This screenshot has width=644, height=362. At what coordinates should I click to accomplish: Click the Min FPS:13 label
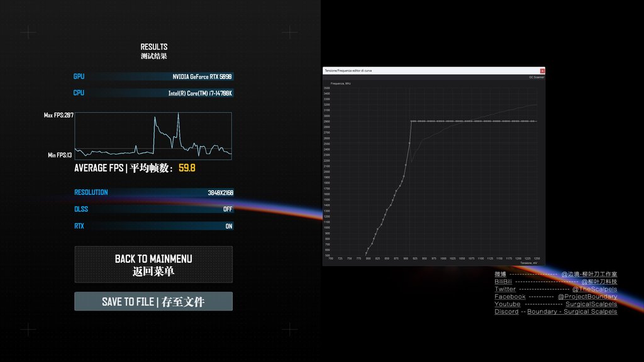(x=60, y=155)
